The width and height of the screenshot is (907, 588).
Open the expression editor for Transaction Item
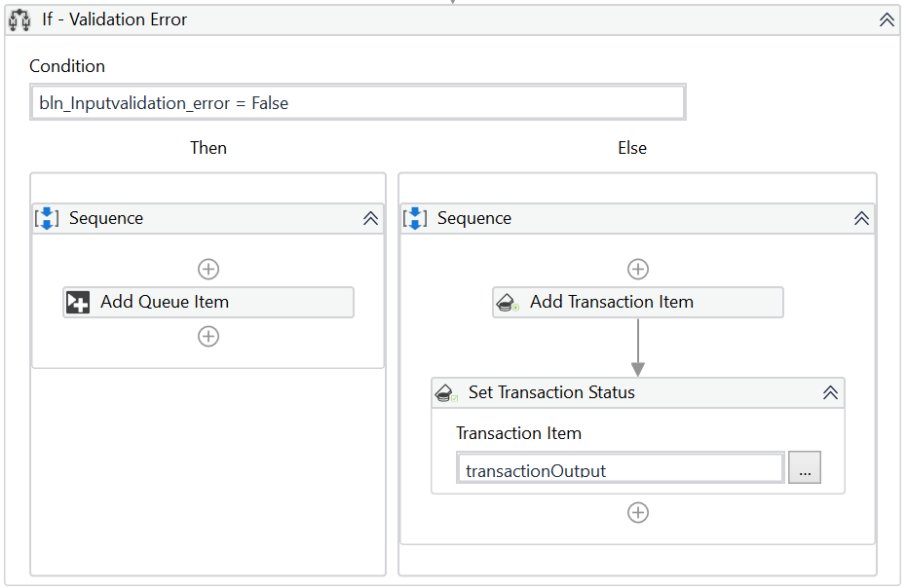point(804,467)
